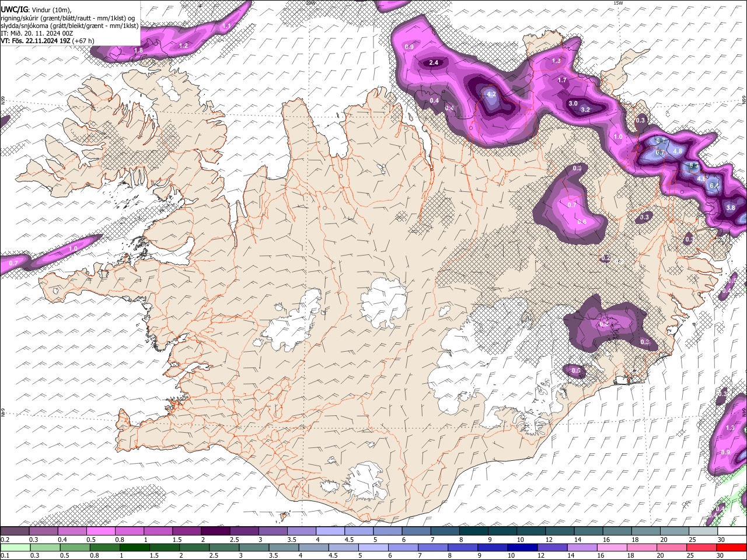The width and height of the screenshot is (747, 560).
Task: Click the initial time 'IT: Mið. 20. 11. 2024 00Z'
Action: tap(37, 33)
